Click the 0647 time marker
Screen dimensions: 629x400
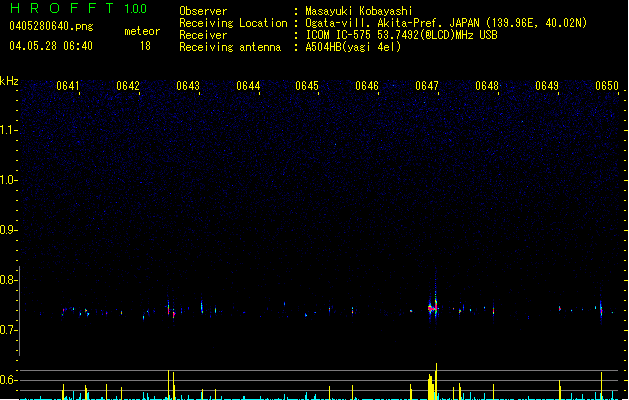click(x=427, y=86)
